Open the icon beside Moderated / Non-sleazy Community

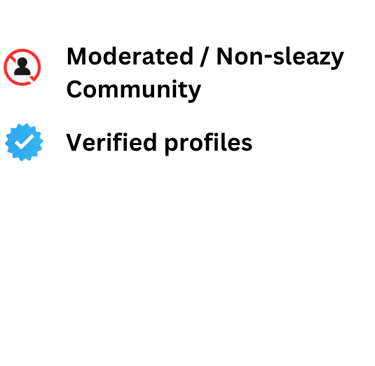pos(22,67)
